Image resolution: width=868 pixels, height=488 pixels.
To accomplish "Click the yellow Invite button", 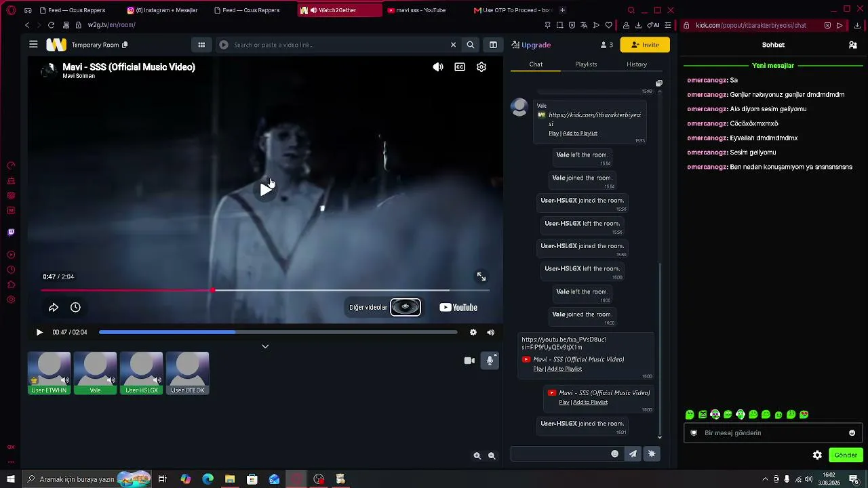I will 645,45.
